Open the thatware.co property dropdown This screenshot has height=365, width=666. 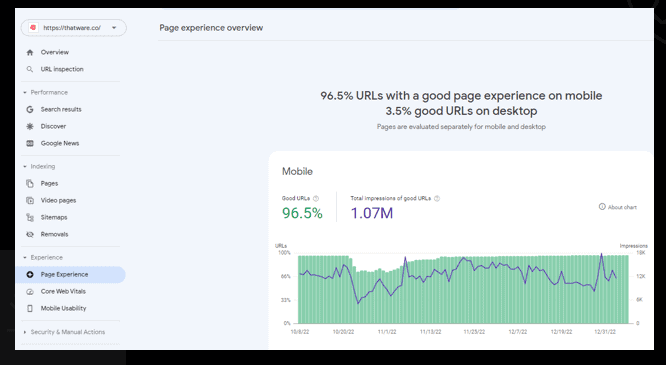[73, 28]
